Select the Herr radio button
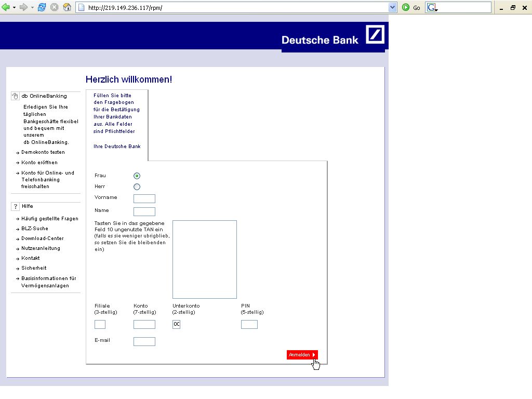 coord(137,187)
